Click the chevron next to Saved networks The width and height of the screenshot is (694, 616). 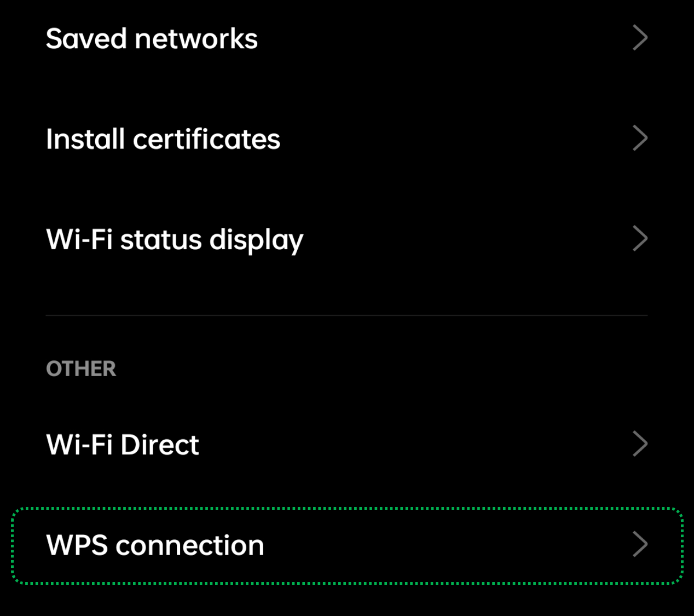(x=640, y=38)
